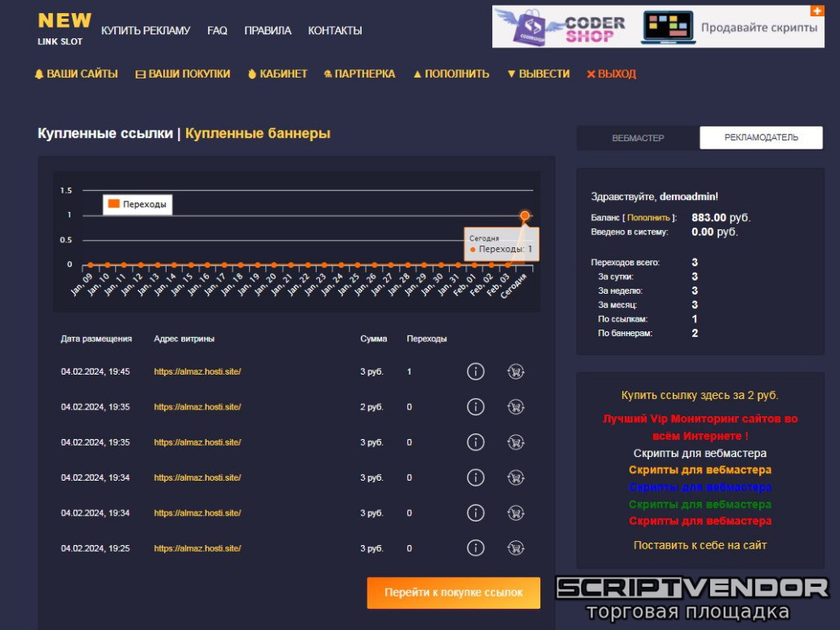This screenshot has width=840, height=630.
Task: Log out via ВЫХОД
Action: point(611,74)
